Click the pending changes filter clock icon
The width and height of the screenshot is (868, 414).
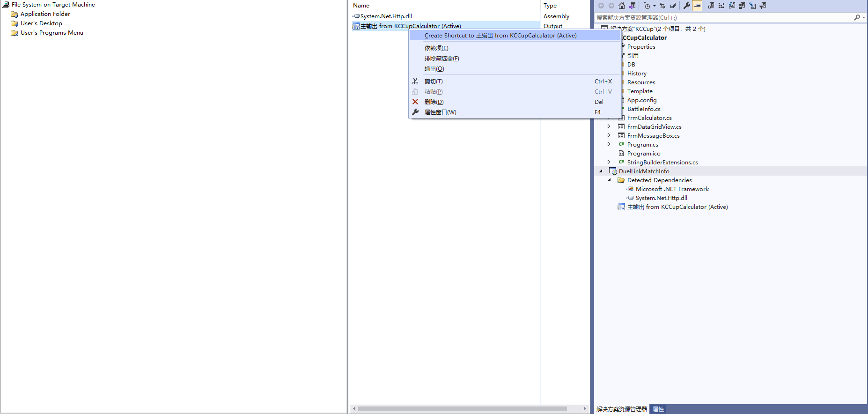(x=647, y=6)
